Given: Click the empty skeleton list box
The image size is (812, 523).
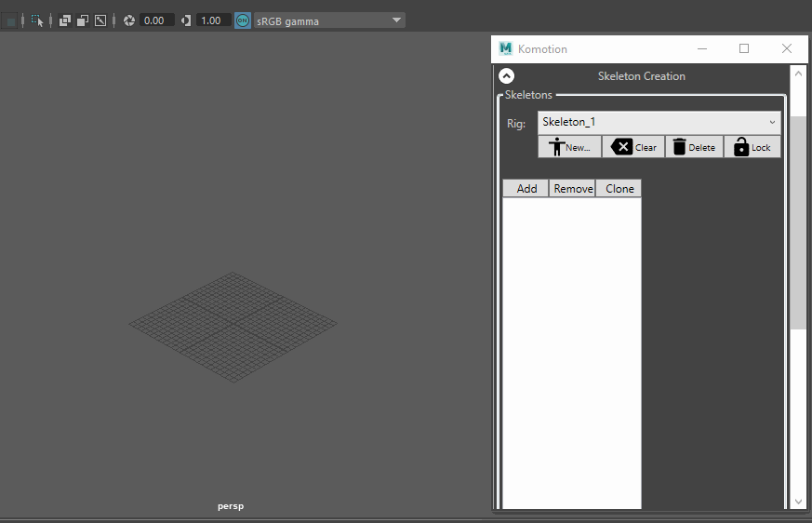Looking at the screenshot, I should (572, 353).
